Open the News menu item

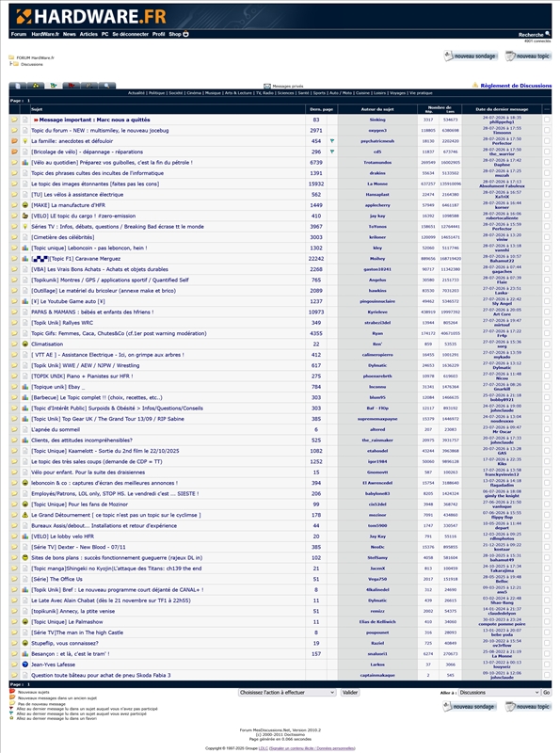click(69, 34)
